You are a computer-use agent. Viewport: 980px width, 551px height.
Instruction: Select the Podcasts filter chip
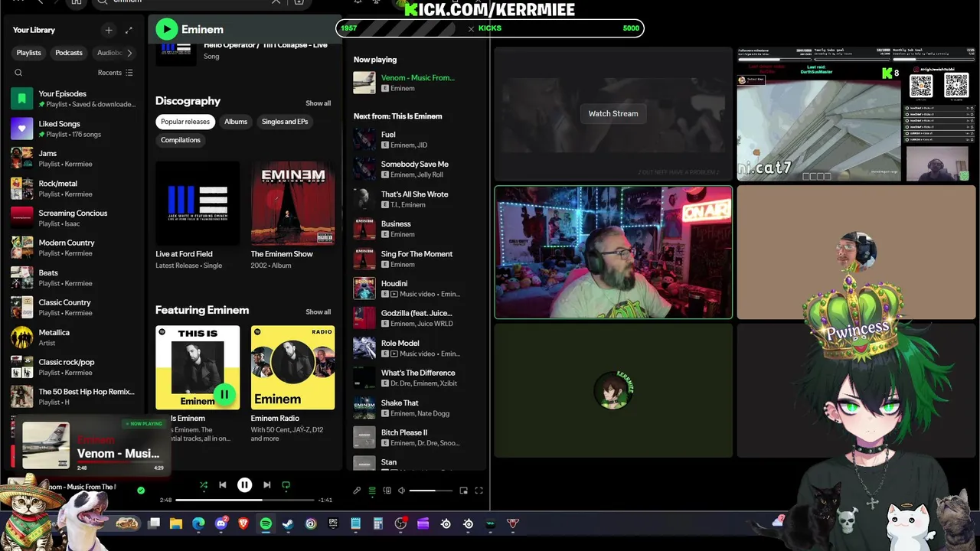(69, 53)
